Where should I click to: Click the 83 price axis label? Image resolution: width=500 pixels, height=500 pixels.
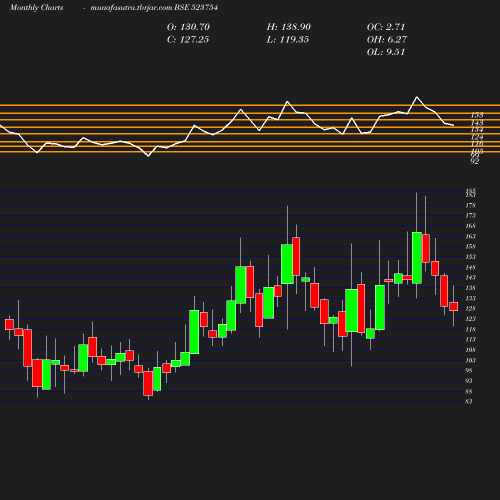click(x=469, y=402)
